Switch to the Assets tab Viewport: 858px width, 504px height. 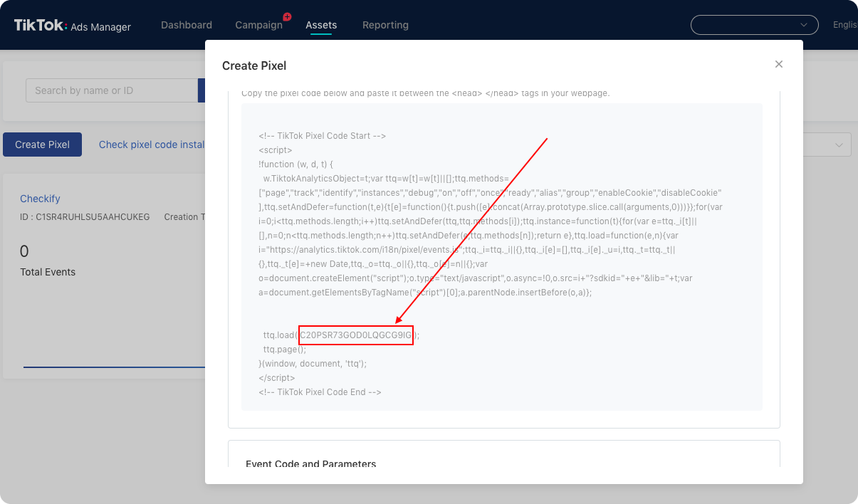pyautogui.click(x=321, y=25)
